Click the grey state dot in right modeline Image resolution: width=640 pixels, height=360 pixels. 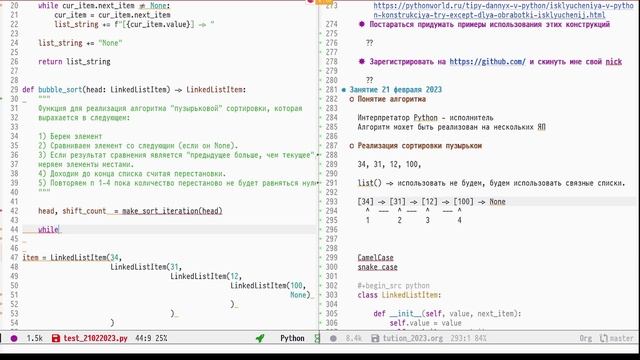(x=333, y=338)
